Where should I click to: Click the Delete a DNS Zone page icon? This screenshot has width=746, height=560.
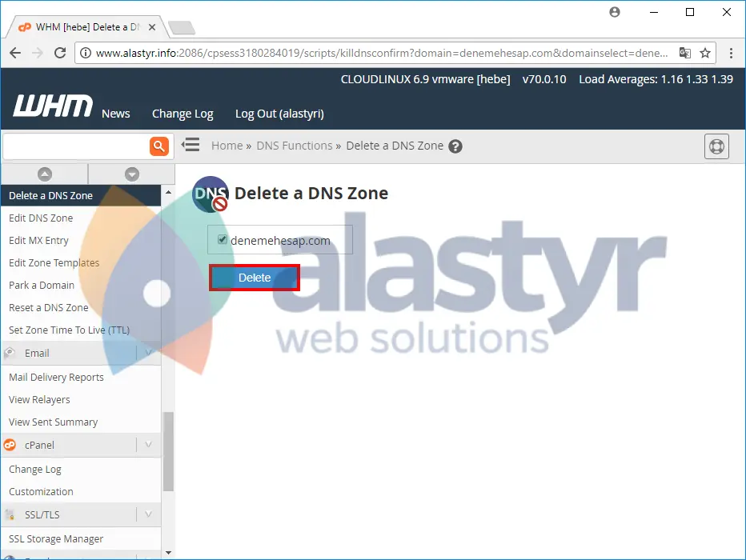point(211,194)
